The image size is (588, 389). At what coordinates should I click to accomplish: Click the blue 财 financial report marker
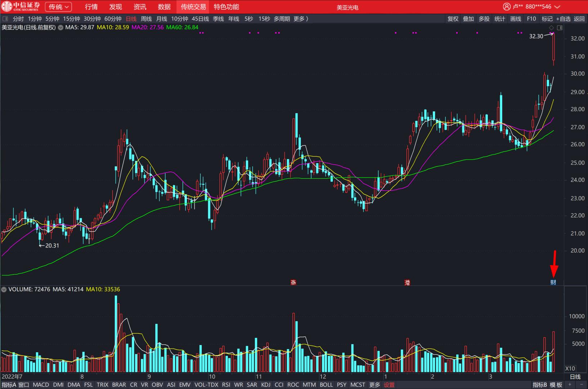click(x=553, y=282)
